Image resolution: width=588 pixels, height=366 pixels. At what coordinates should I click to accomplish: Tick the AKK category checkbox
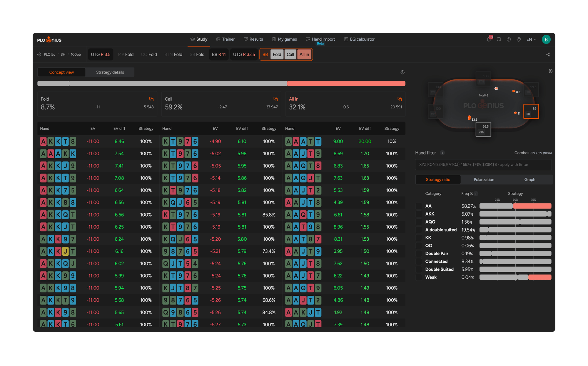419,214
